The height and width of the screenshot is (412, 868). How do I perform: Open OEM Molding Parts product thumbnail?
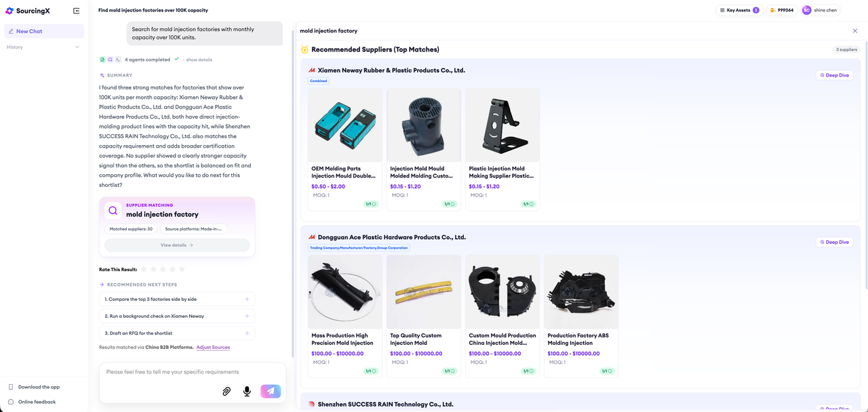point(345,125)
